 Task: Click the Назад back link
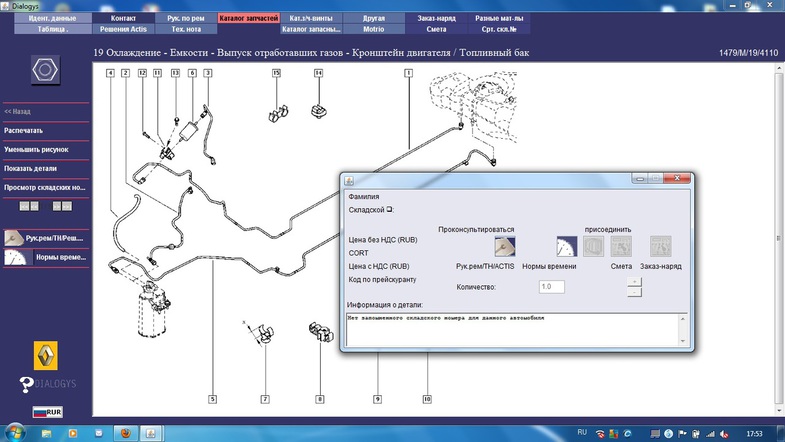(17, 111)
